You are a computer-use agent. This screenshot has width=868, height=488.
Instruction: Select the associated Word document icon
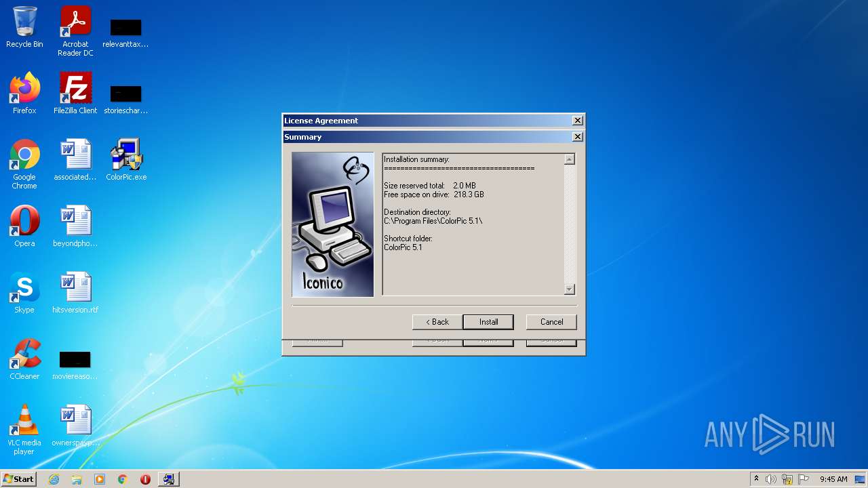click(x=75, y=159)
